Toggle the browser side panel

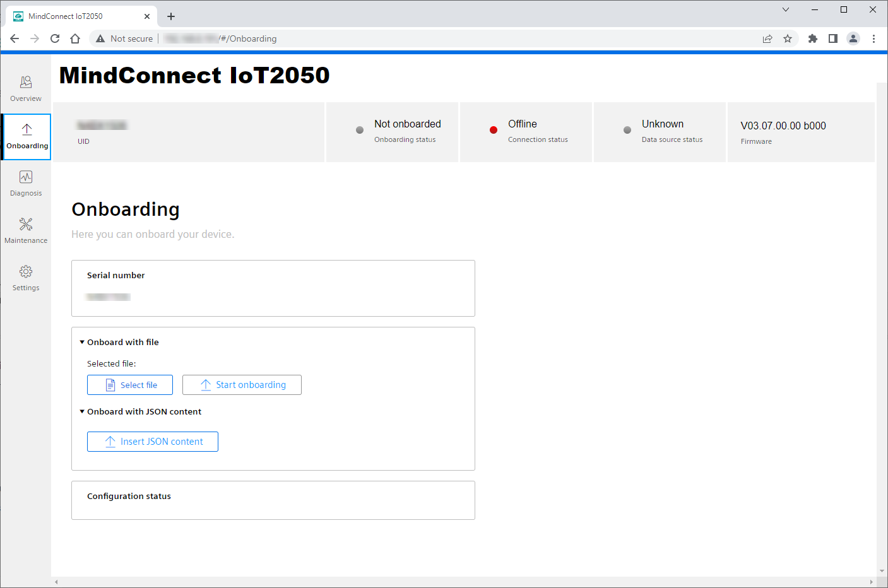tap(833, 38)
